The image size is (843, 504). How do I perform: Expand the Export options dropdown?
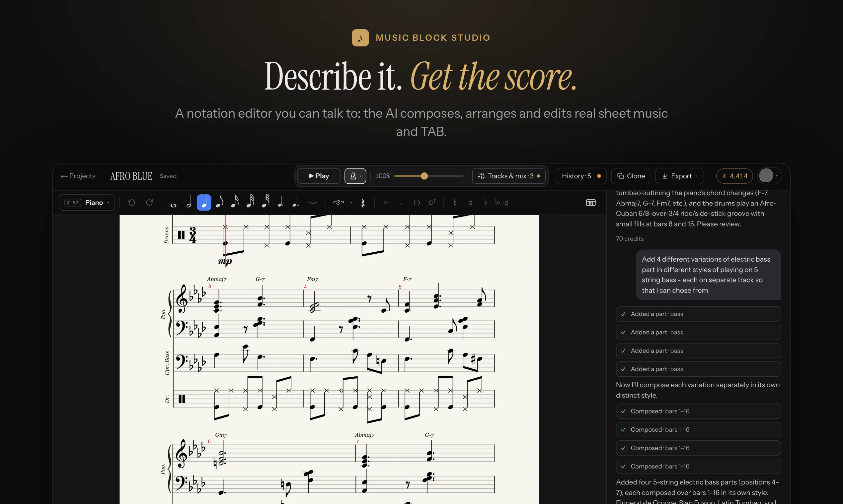[679, 176]
